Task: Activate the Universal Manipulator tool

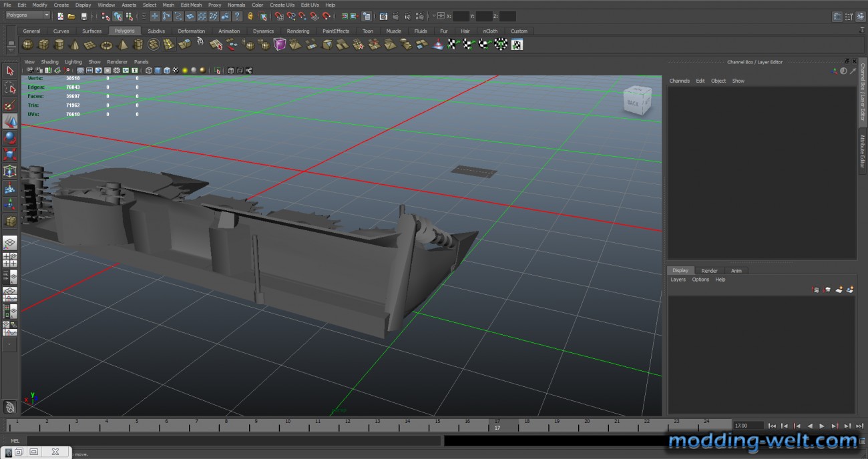Action: (10, 171)
